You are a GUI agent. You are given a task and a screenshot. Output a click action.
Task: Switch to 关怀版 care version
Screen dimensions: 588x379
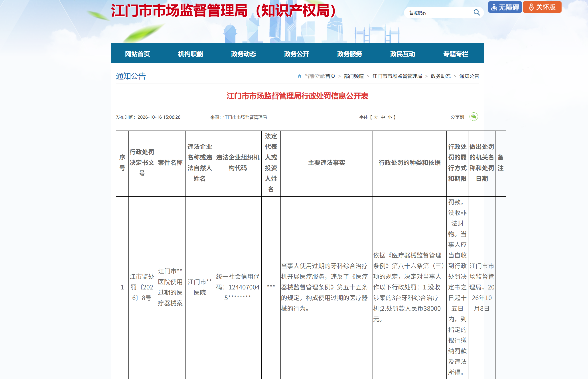pyautogui.click(x=542, y=7)
